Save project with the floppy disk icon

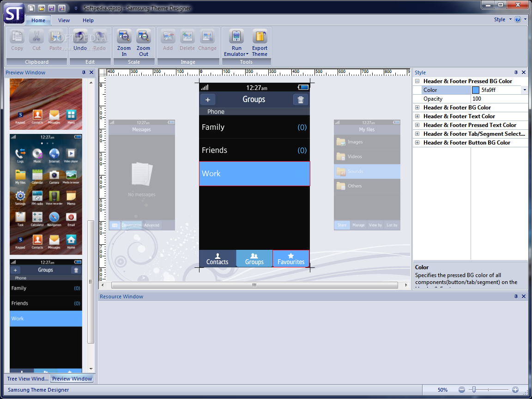point(51,8)
